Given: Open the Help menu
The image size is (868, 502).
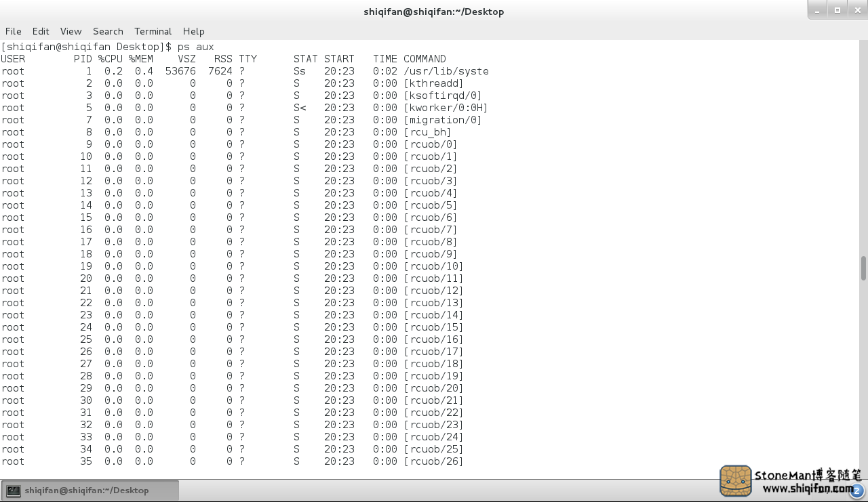Looking at the screenshot, I should click(193, 31).
